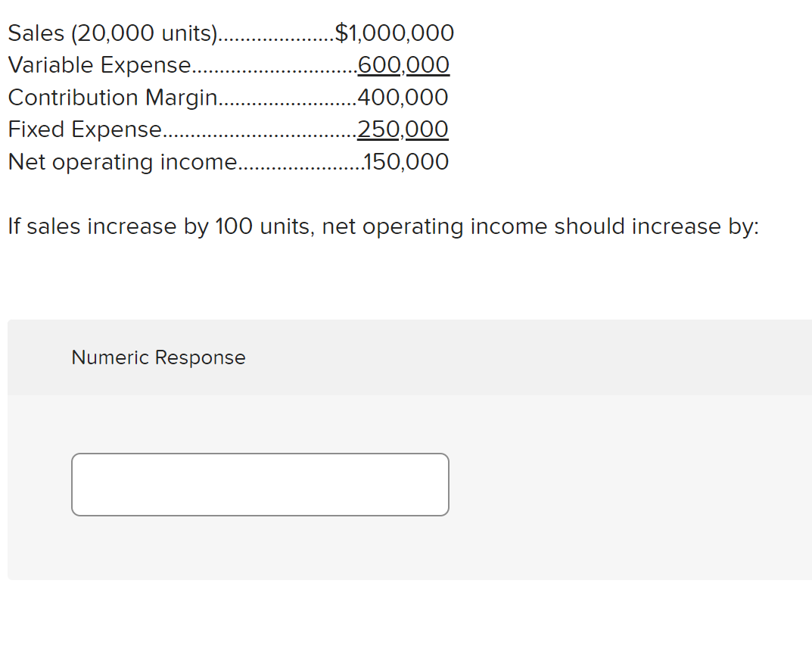Select the 400,000 contribution margin figure
The height and width of the screenshot is (655, 812).
point(402,97)
